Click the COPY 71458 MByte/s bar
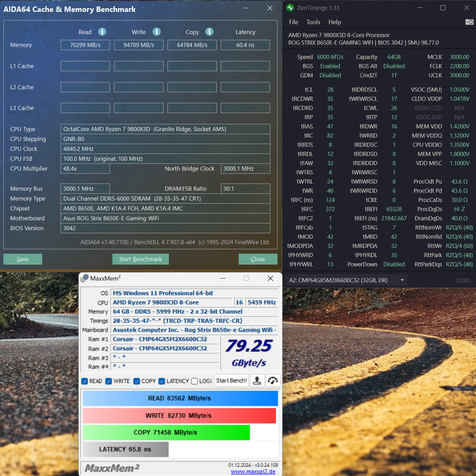 pos(166,432)
